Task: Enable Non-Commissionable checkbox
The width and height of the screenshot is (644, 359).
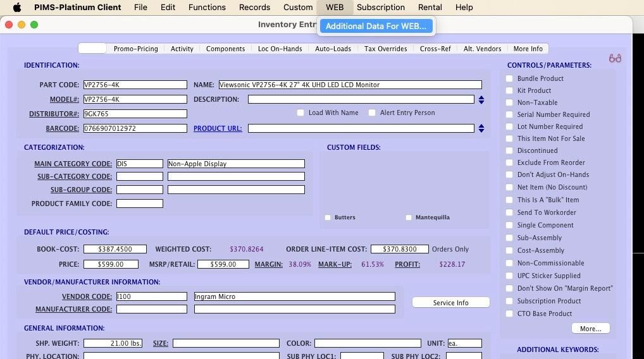Action: pos(509,263)
